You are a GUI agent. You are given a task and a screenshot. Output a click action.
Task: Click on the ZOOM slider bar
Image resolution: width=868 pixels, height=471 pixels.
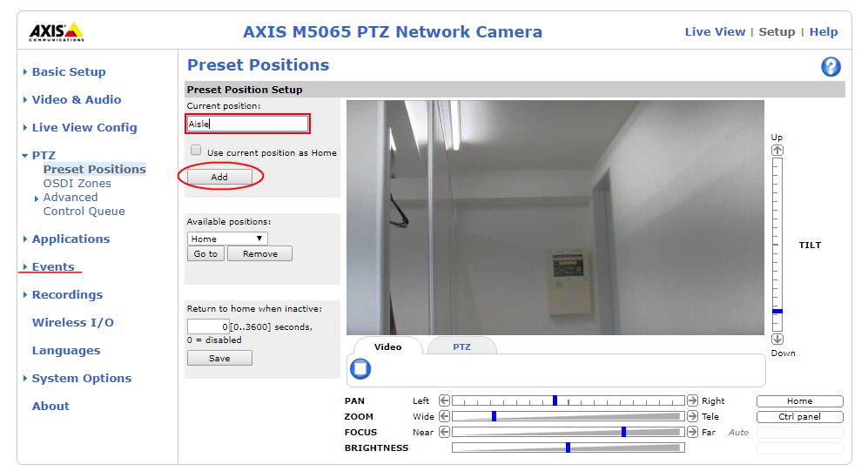pyautogui.click(x=568, y=416)
